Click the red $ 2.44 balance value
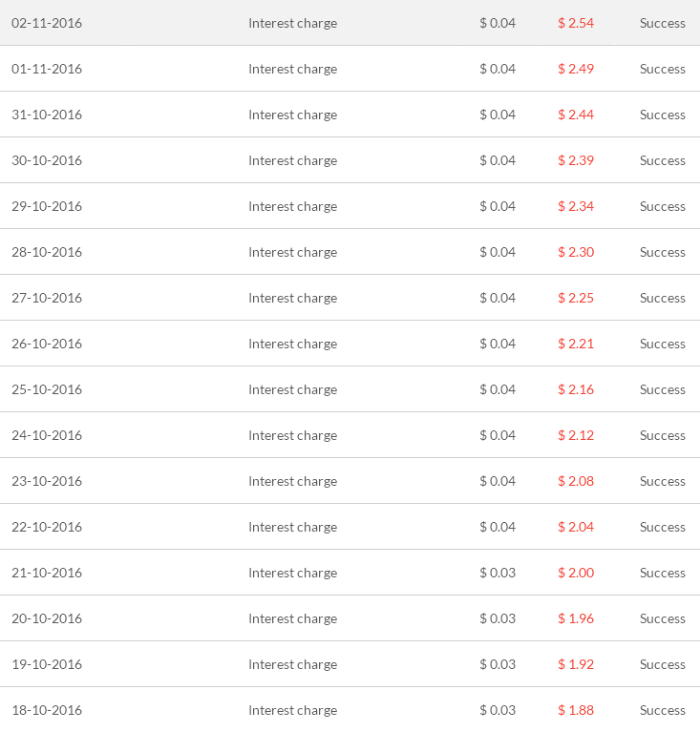 [576, 115]
